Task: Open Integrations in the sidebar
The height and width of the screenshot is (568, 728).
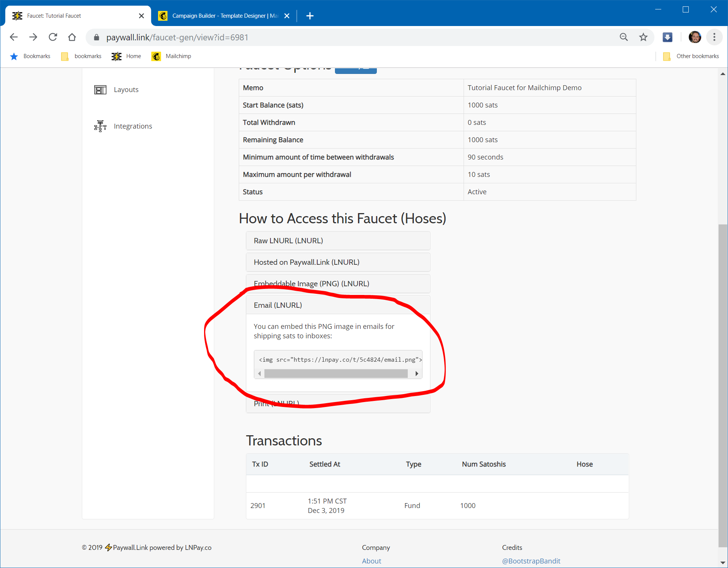Action: pos(133,126)
